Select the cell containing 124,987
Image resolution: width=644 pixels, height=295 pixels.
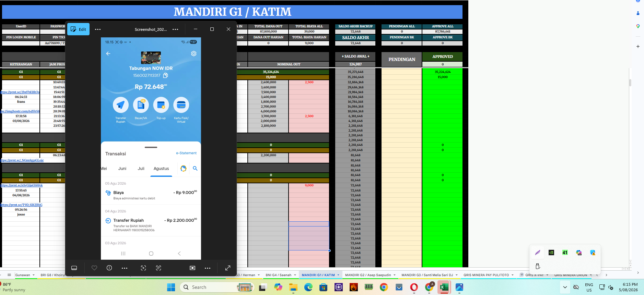(x=355, y=64)
